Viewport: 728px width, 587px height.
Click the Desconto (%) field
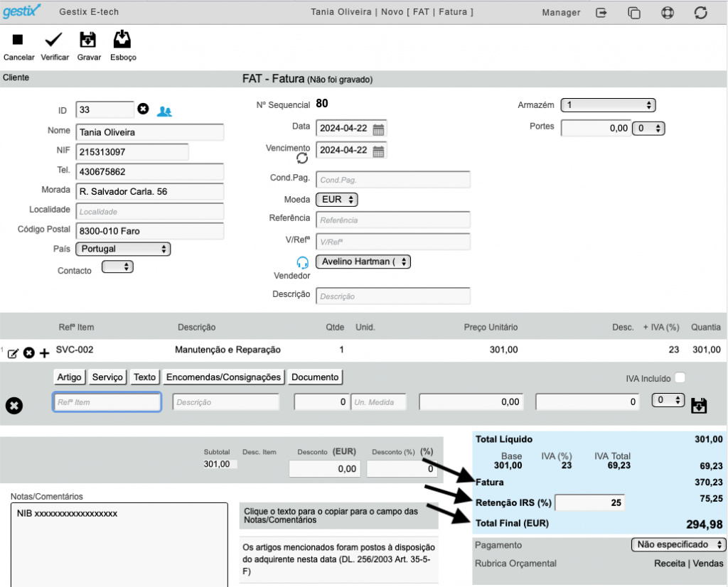tap(402, 468)
